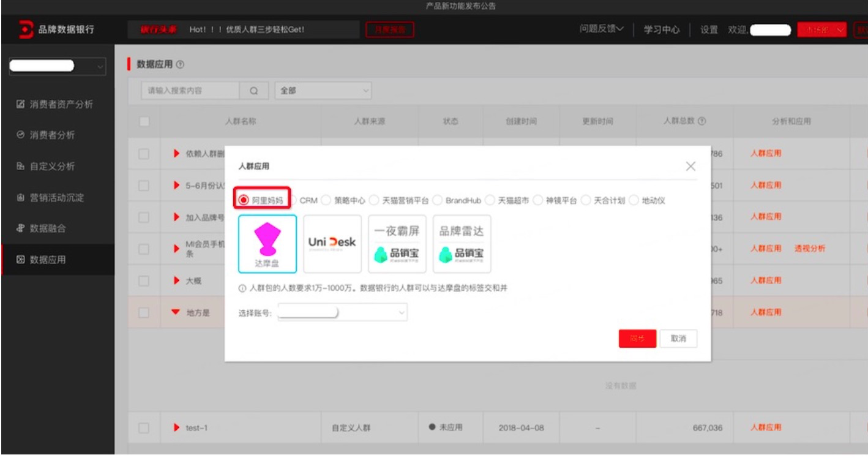The height and width of the screenshot is (458, 868).
Task: Click the 自定义分析 sidebar icon
Action: 20,167
